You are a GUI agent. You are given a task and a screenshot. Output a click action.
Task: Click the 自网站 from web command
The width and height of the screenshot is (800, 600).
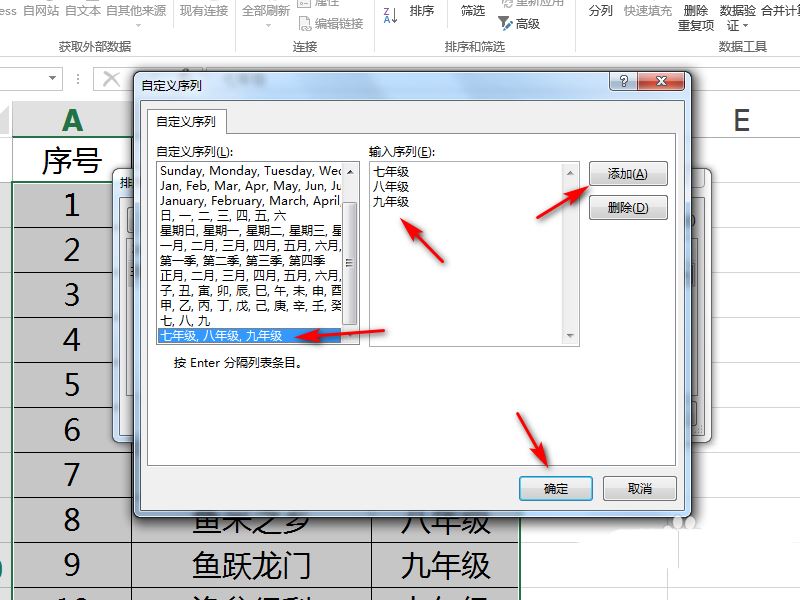pos(41,11)
